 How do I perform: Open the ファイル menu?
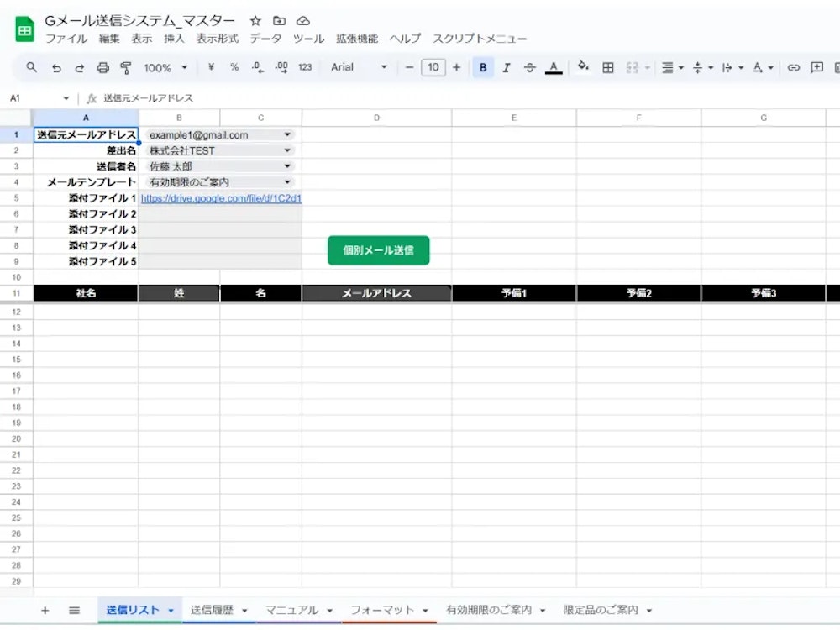66,38
